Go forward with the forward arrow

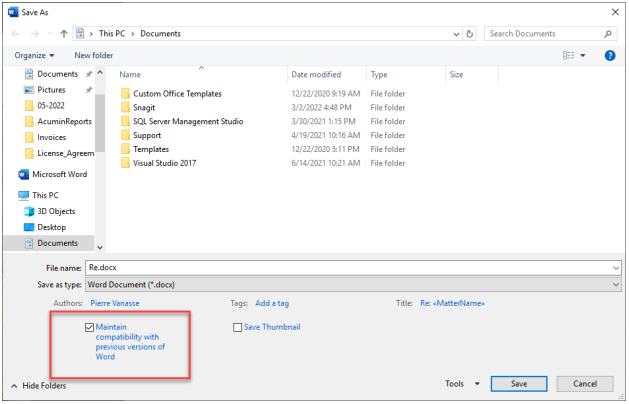(35, 34)
